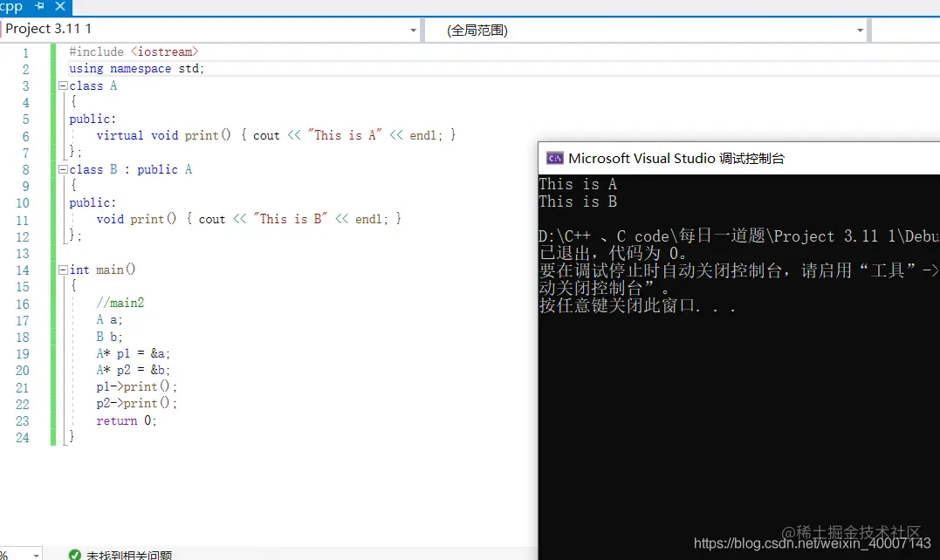
Task: Click the "B b;" declaration line
Action: [x=109, y=337]
